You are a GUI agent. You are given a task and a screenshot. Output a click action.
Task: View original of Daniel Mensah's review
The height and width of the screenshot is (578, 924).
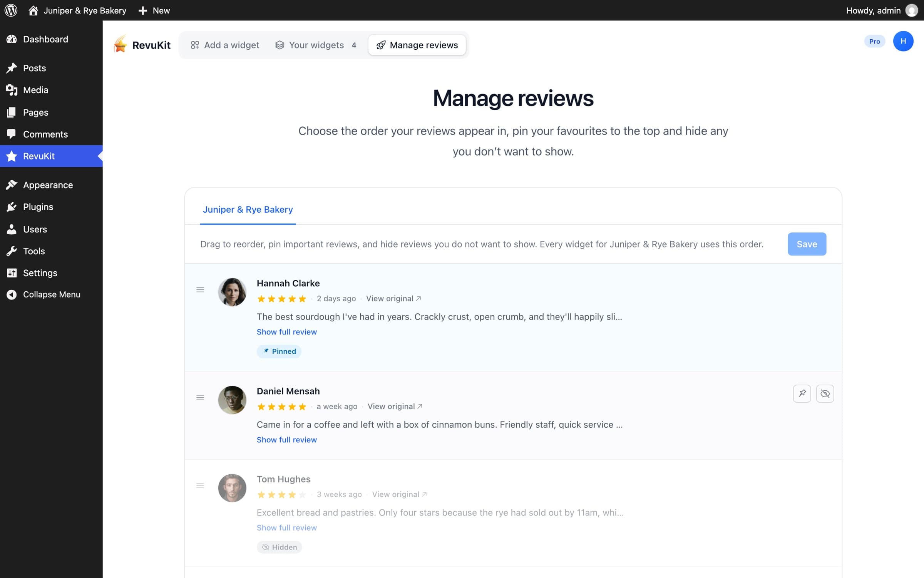pyautogui.click(x=395, y=407)
